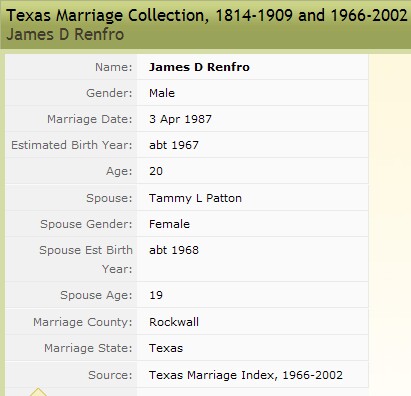
Task: Click the Name field label
Action: tap(114, 67)
